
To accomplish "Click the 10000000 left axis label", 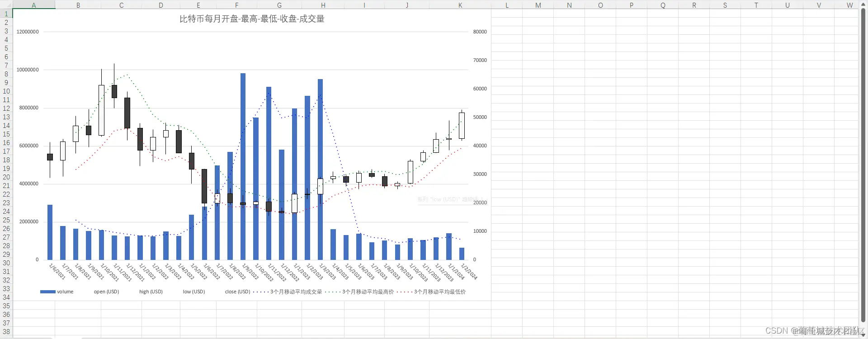I will point(28,70).
